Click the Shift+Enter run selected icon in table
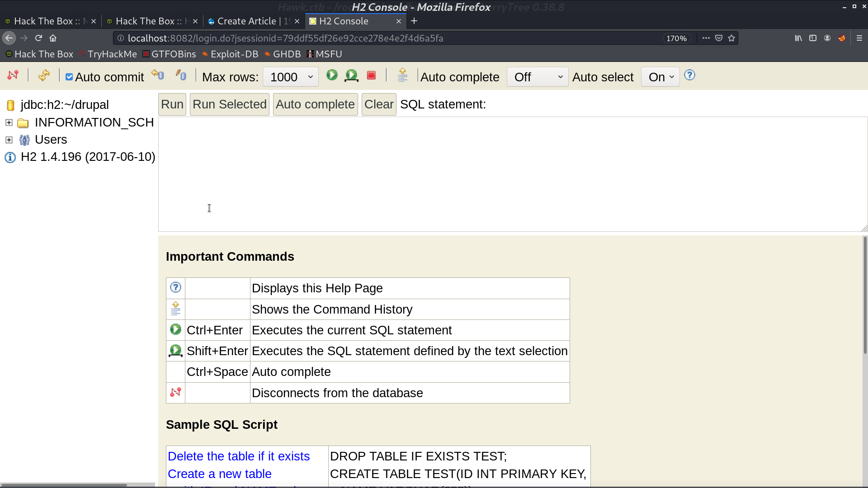This screenshot has height=488, width=868. [175, 351]
